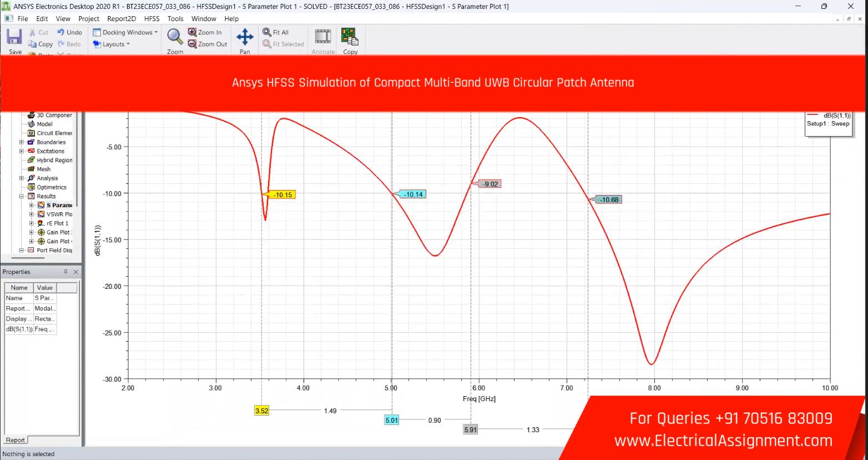Expand the Excitations tree node
868x460 pixels.
22,151
